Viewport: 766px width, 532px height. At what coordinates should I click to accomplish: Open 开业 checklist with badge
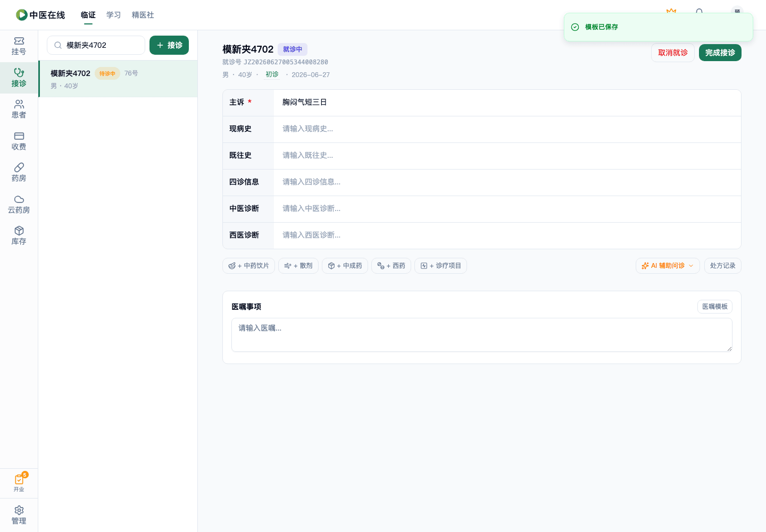(x=19, y=483)
